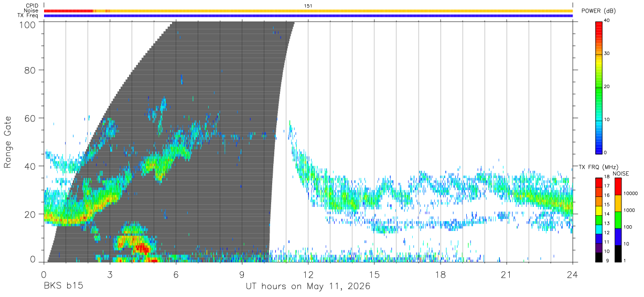Click the TX Freq row label
This screenshot has height=297, width=644.
(x=28, y=16)
